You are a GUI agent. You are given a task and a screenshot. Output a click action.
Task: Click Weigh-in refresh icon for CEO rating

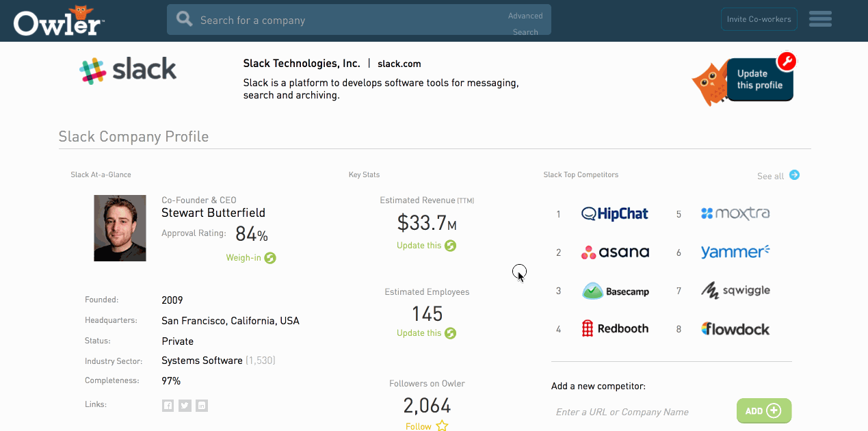(x=270, y=258)
